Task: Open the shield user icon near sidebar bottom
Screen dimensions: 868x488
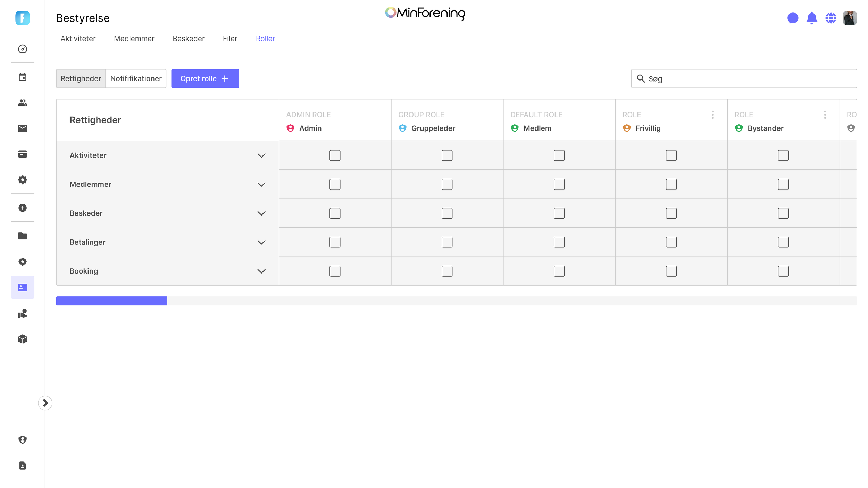Action: (x=23, y=440)
